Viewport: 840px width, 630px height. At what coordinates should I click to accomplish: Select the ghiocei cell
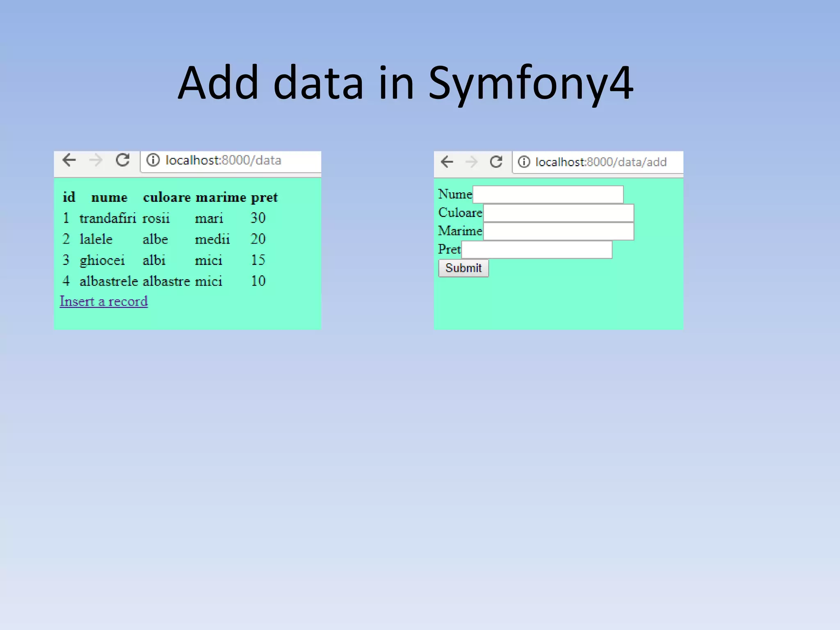tap(102, 260)
